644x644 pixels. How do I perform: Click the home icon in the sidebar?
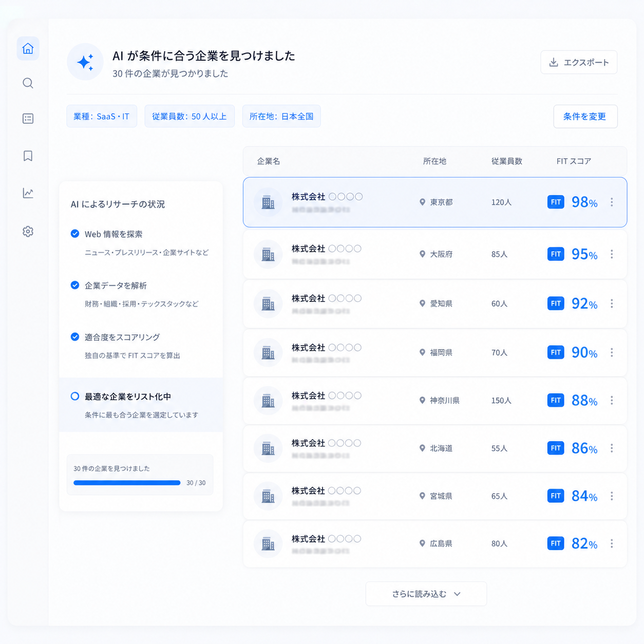coord(28,49)
